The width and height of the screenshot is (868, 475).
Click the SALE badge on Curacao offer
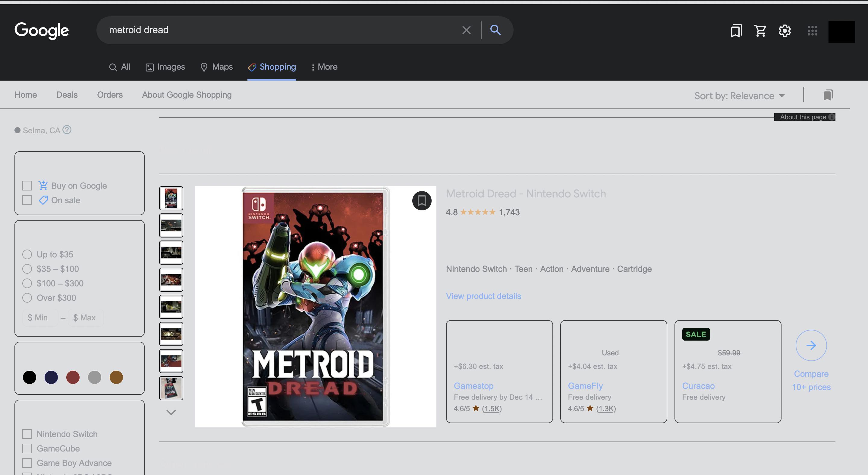[696, 334]
